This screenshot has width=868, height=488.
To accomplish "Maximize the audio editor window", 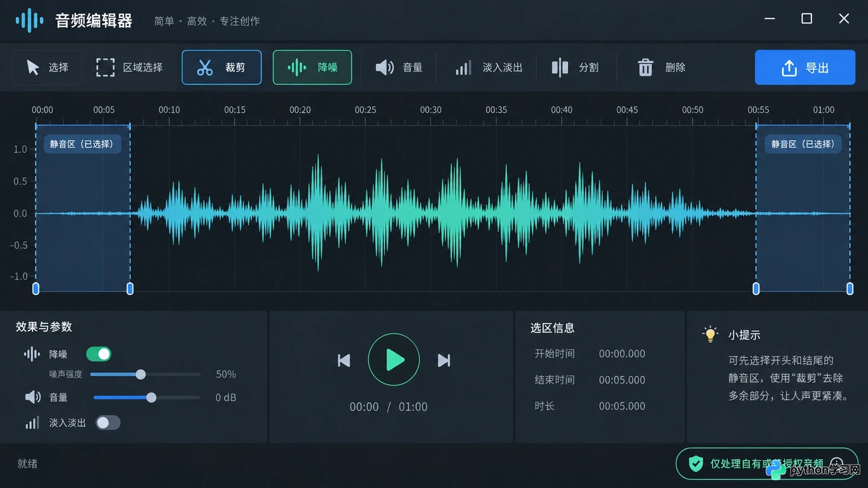I will coord(807,19).
